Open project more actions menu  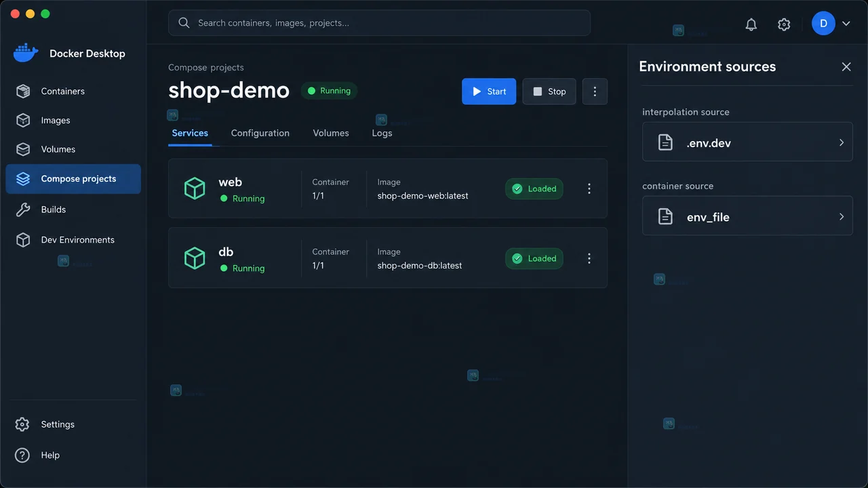tap(595, 91)
